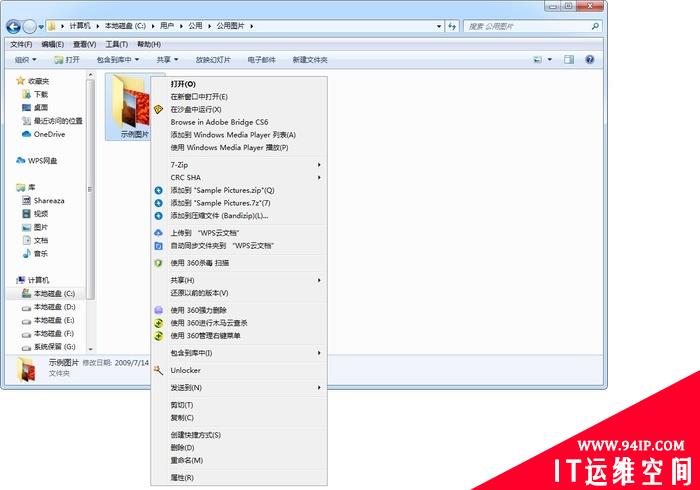This screenshot has height=490, width=700.
Task: Open the 工具(T) menu
Action: click(117, 44)
